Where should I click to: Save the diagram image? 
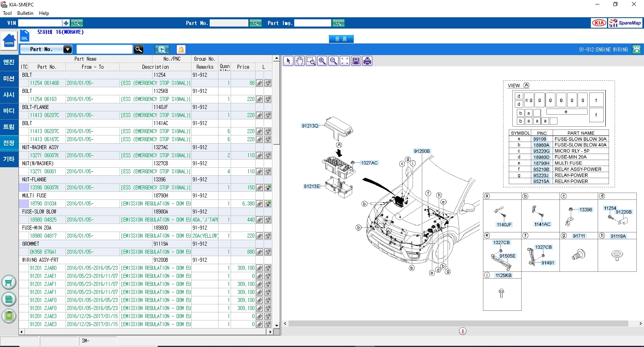pyautogui.click(x=356, y=61)
